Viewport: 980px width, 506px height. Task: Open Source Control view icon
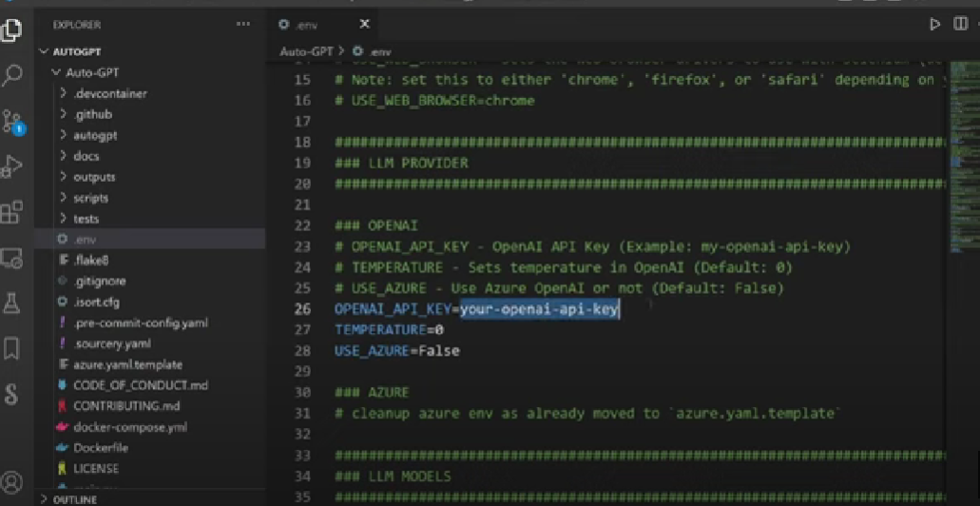[x=11, y=122]
